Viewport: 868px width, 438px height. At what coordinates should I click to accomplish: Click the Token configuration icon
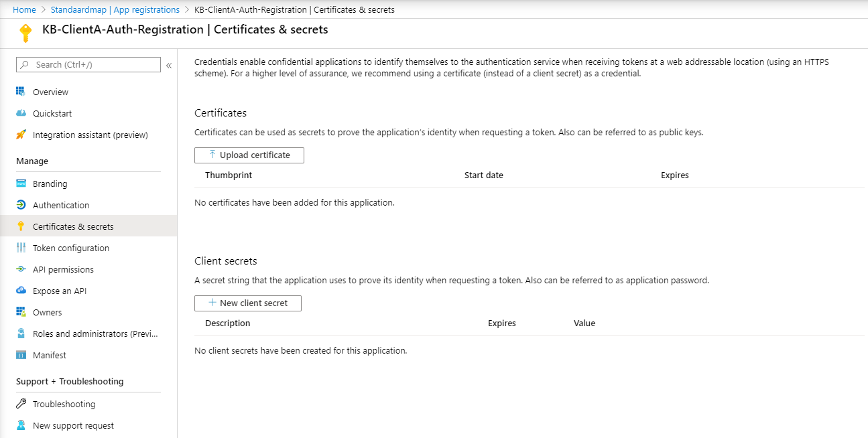[22, 247]
